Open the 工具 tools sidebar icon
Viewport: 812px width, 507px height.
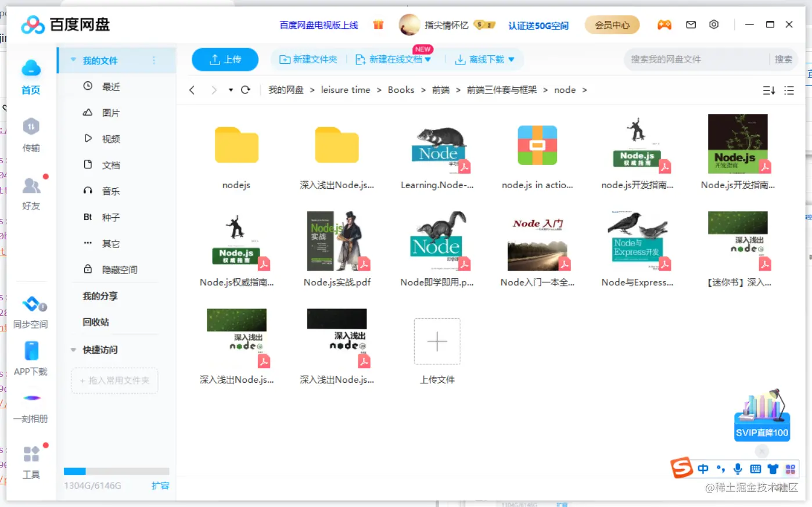[31, 454]
